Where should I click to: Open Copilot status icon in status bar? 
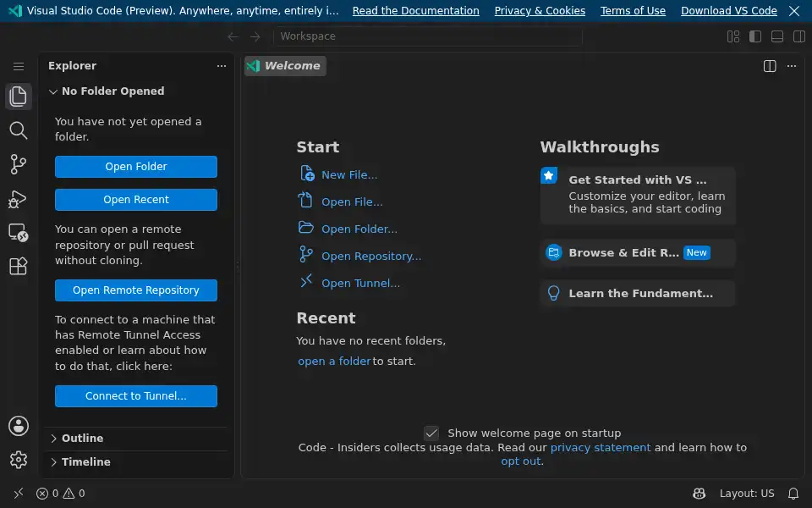[700, 494]
